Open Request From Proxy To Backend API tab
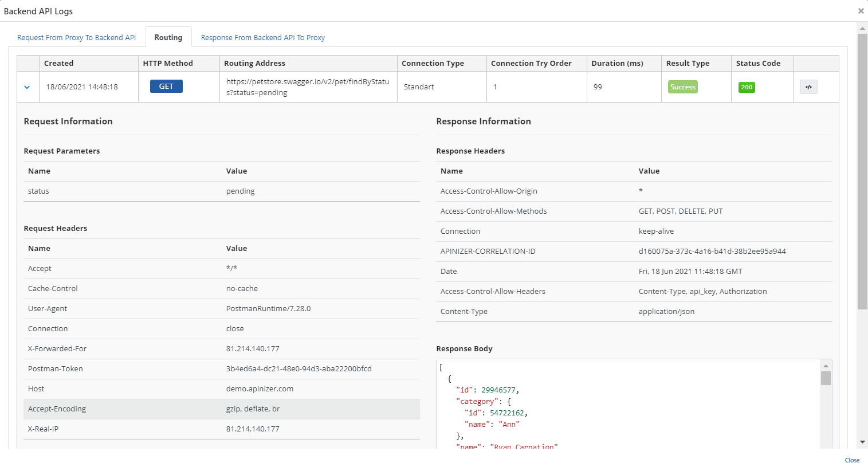 pos(76,38)
